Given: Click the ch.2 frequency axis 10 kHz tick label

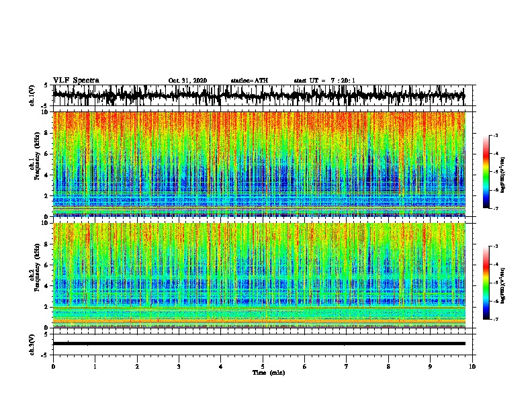Looking at the screenshot, I should (x=46, y=223).
